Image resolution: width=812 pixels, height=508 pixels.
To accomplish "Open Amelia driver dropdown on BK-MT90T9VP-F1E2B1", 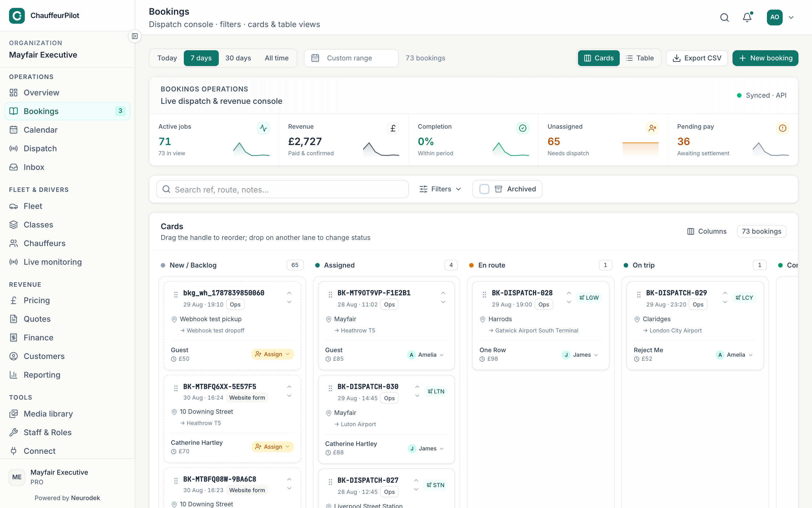I will 425,355.
